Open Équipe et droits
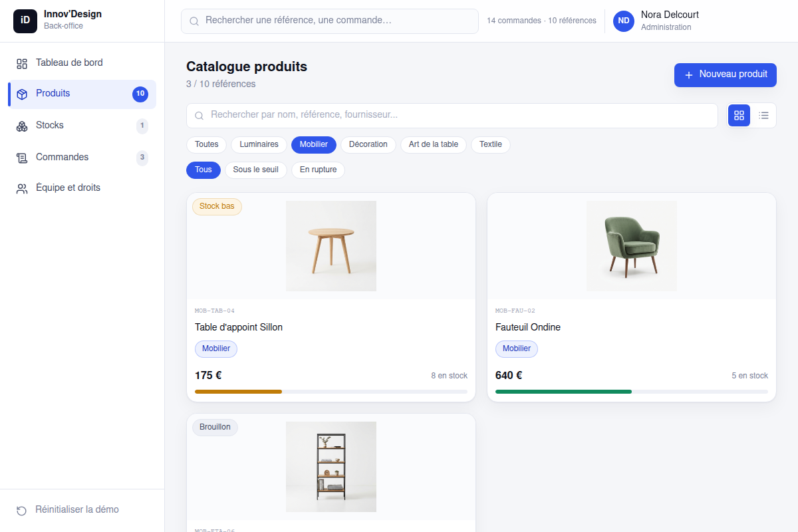Viewport: 798px width, 532px height. click(82, 188)
